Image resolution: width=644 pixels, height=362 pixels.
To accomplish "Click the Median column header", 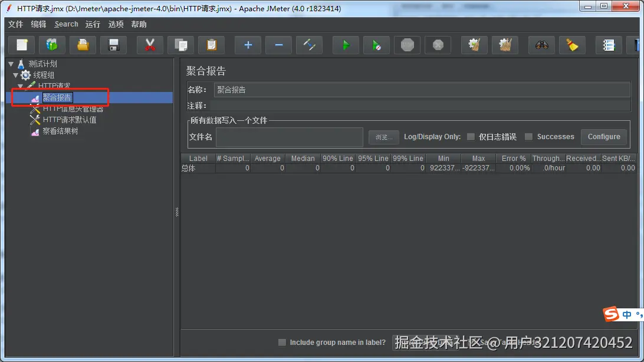I will point(303,159).
